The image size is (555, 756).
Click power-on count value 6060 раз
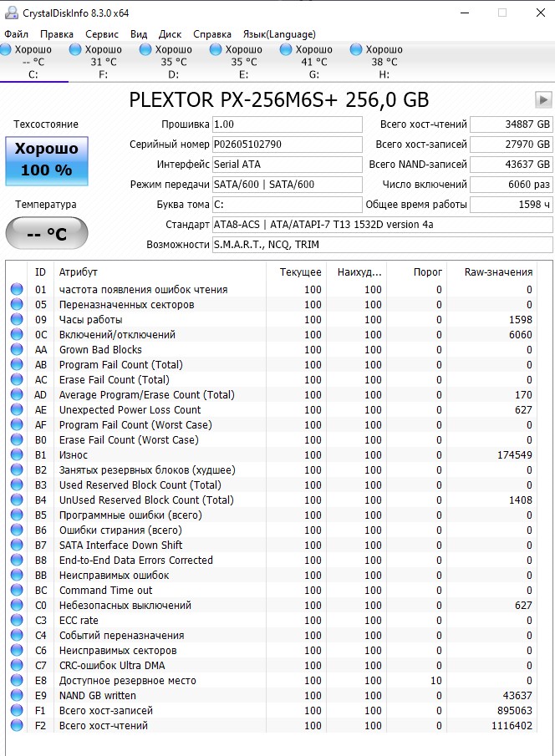[x=511, y=185]
